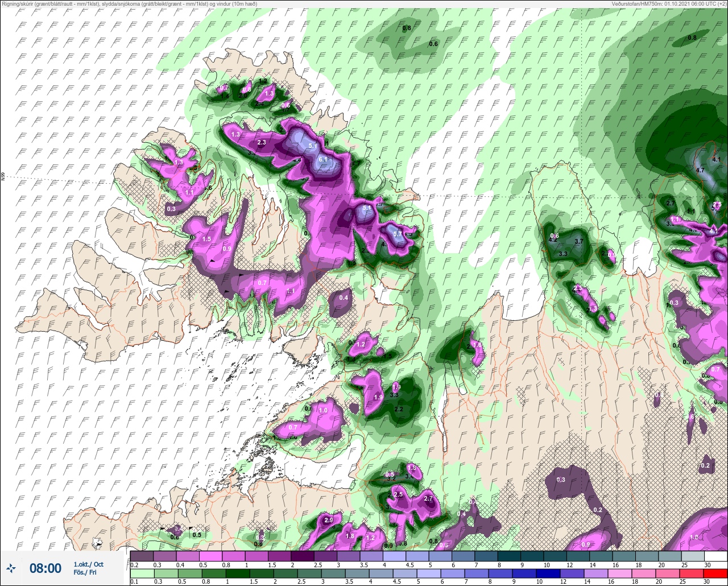The width and height of the screenshot is (728, 586).
Task: Click the '0.1' label under the bottom legend row
Action: pyautogui.click(x=134, y=581)
